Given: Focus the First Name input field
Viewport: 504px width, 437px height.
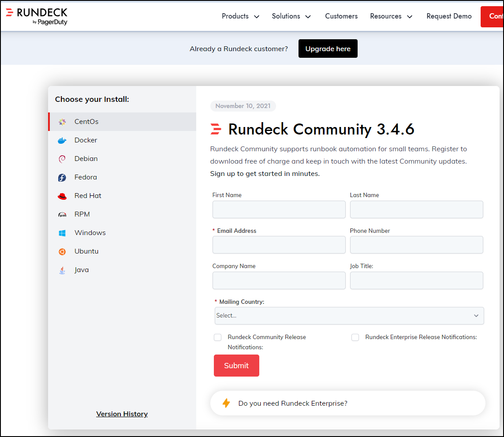Looking at the screenshot, I should pyautogui.click(x=279, y=209).
